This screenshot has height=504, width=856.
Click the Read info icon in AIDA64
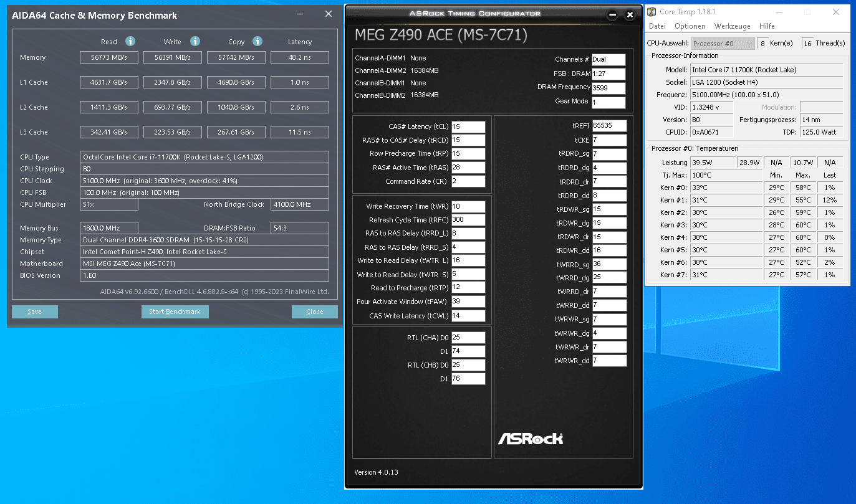(130, 42)
